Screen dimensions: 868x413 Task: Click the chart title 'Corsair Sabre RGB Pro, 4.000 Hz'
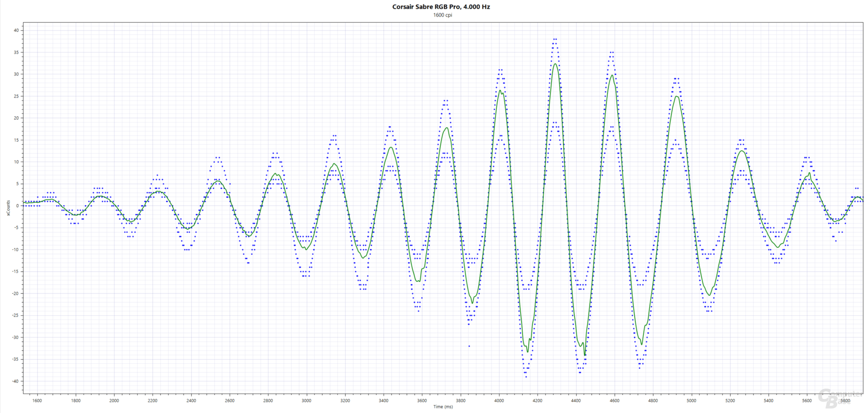441,7
